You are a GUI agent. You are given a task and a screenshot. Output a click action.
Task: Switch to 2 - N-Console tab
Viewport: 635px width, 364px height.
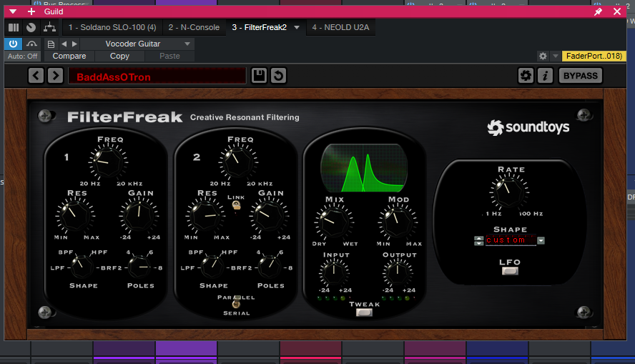coord(194,28)
